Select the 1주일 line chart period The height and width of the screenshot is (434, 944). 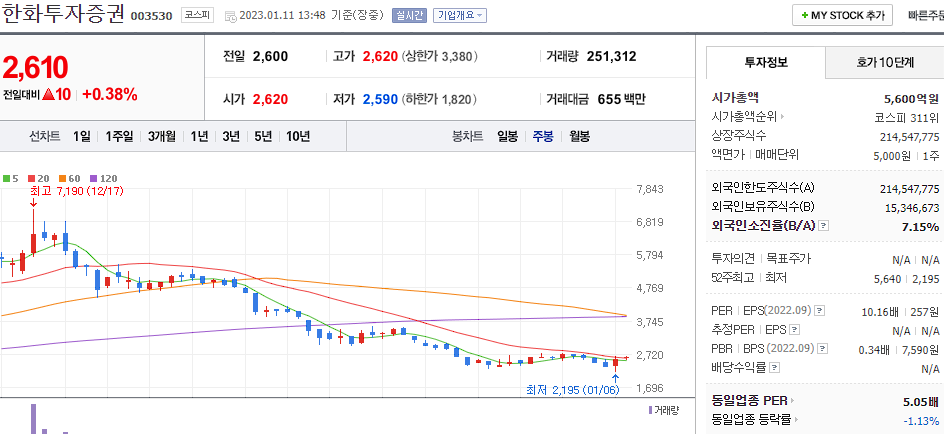point(119,137)
